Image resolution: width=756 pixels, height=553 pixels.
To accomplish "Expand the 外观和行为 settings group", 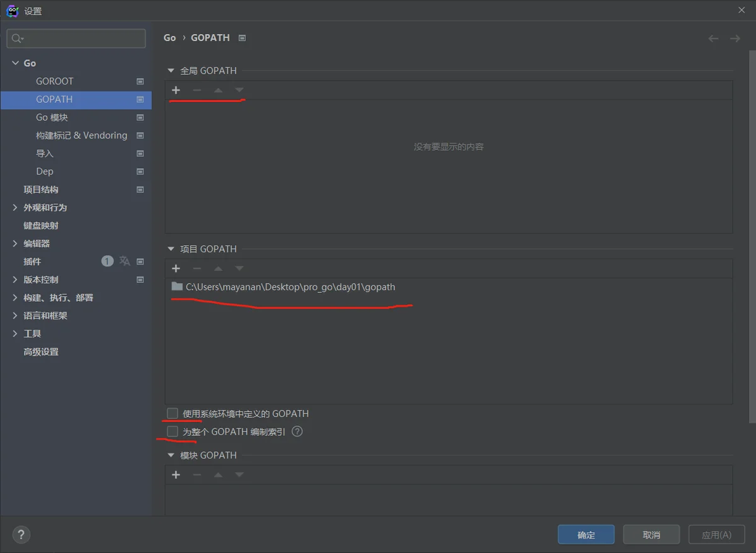I will [x=15, y=208].
